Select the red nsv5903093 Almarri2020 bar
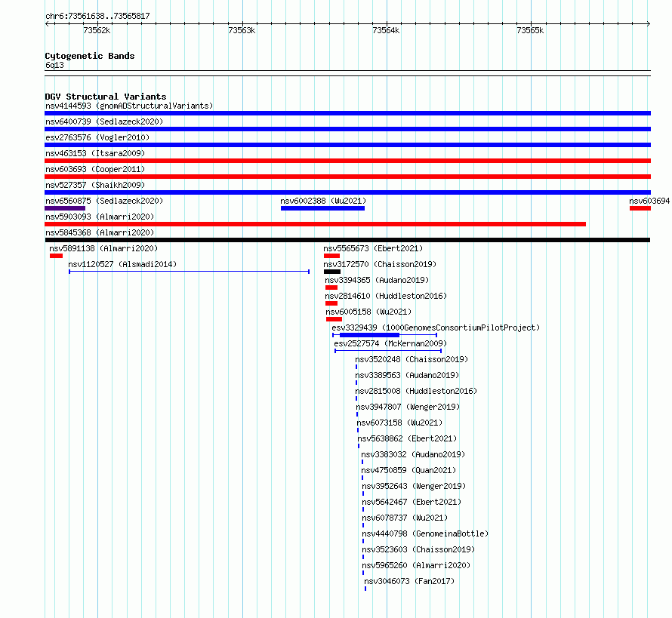Screen dimensions: 672x618 [x=315, y=224]
